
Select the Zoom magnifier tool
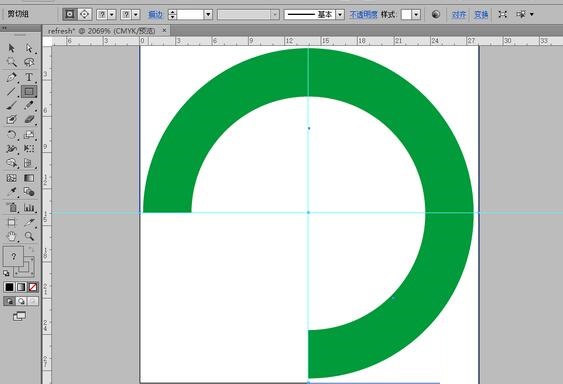(x=29, y=236)
